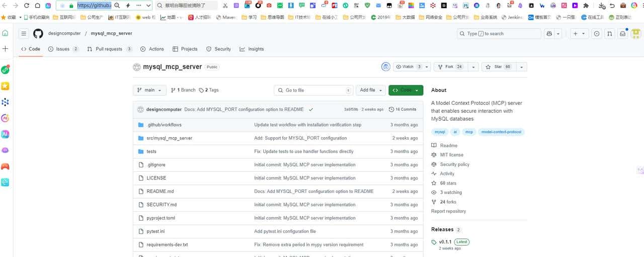Open the src/mysql_mcp_server folder
Screen dimensions: 644x257
169,138
